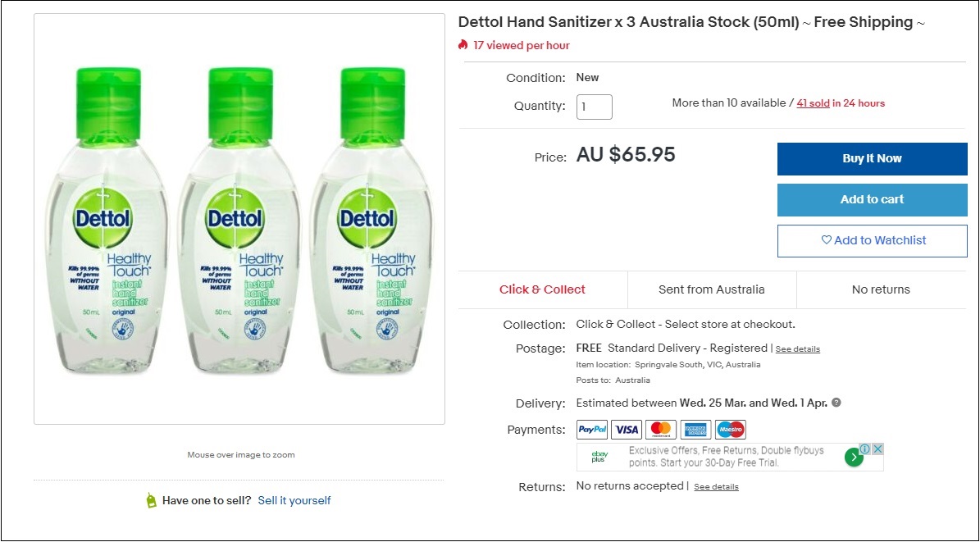Select the Click & Collect tab

pyautogui.click(x=542, y=289)
